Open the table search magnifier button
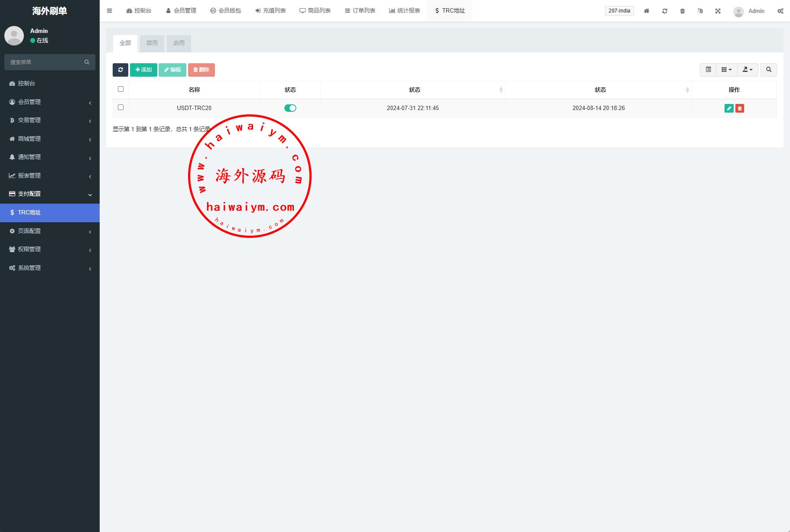The image size is (790, 532). pos(768,70)
